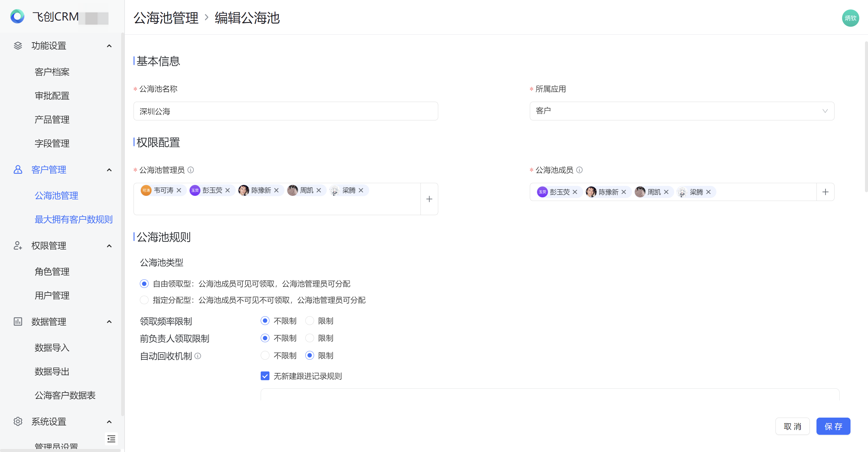Remove 梁腾 from 公海池成员 list
Viewport: 868px width, 452px height.
708,192
